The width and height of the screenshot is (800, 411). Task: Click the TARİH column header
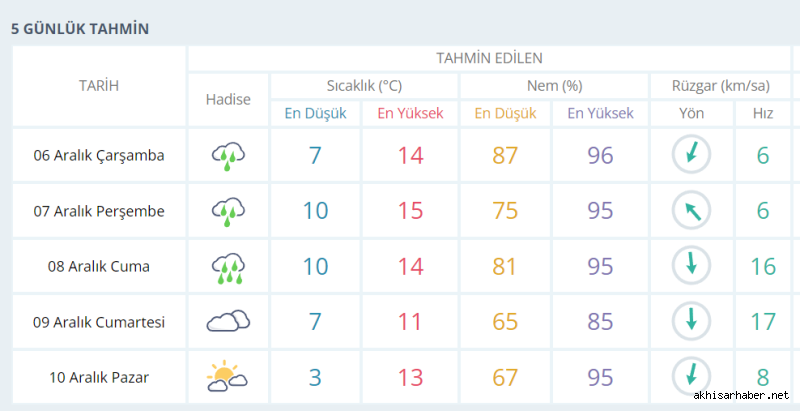point(99,86)
